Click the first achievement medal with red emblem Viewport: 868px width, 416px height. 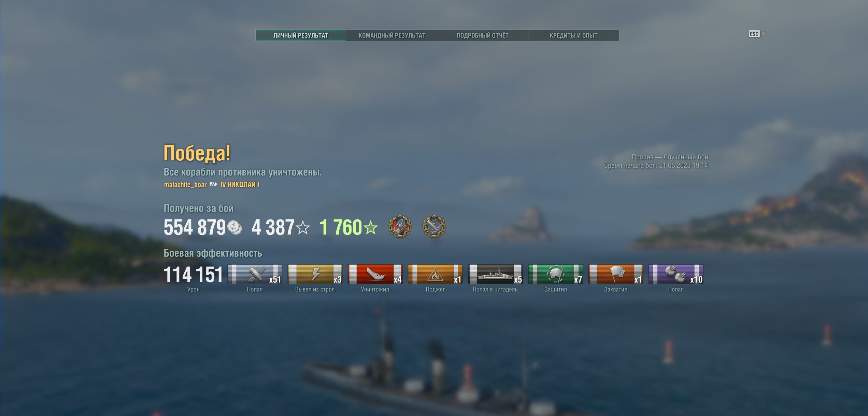click(x=400, y=227)
